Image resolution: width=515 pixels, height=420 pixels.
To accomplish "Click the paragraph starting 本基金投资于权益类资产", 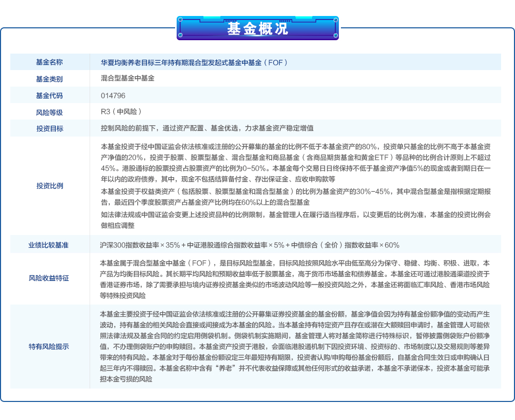I will click(x=296, y=196).
